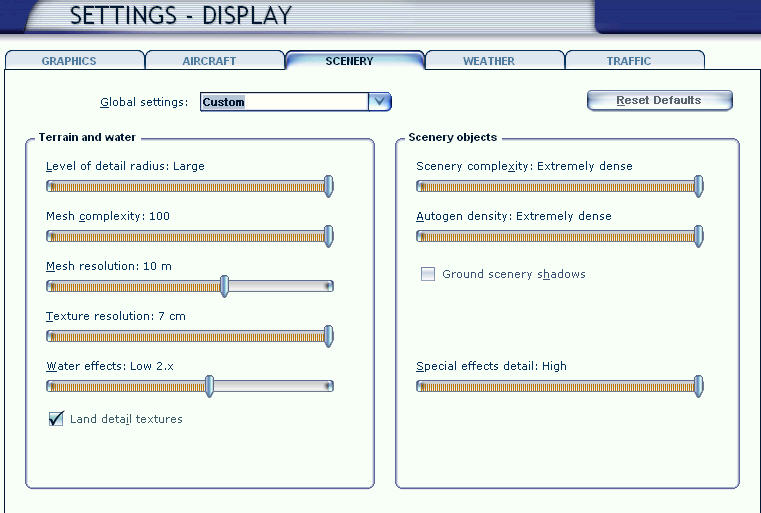Click the Level of detail radius slider handle
This screenshot has height=513, width=761.
tap(329, 186)
